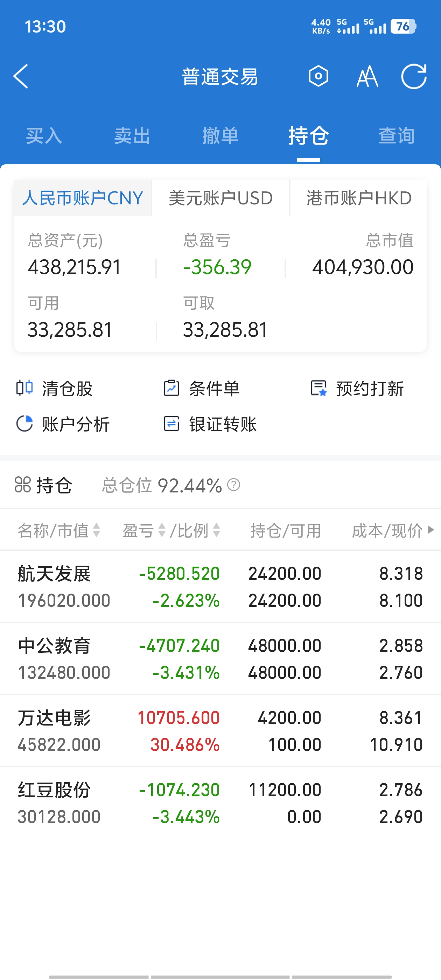Switch to the 买入 tab
Viewport: 441px width, 980px height.
(x=44, y=135)
